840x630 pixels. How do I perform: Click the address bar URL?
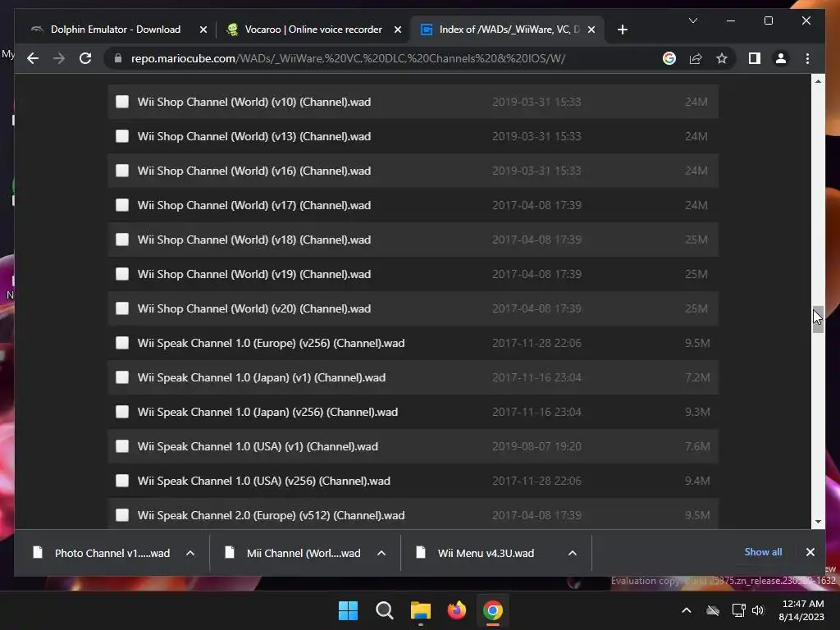point(348,58)
